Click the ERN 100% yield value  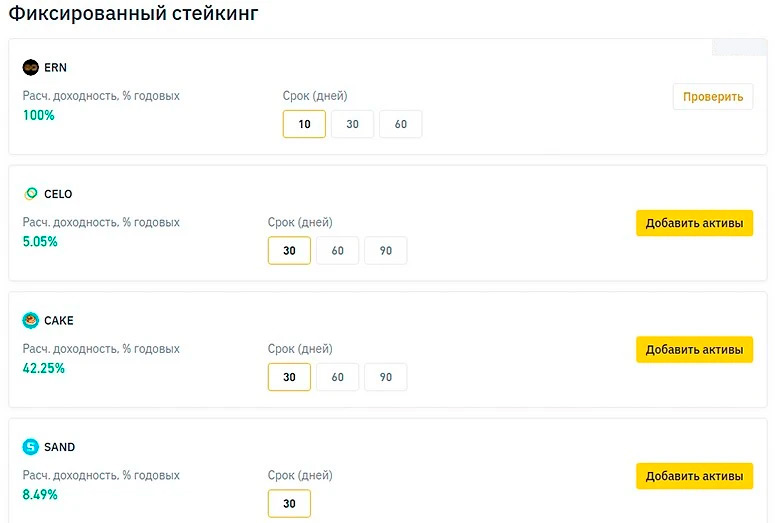pos(39,115)
